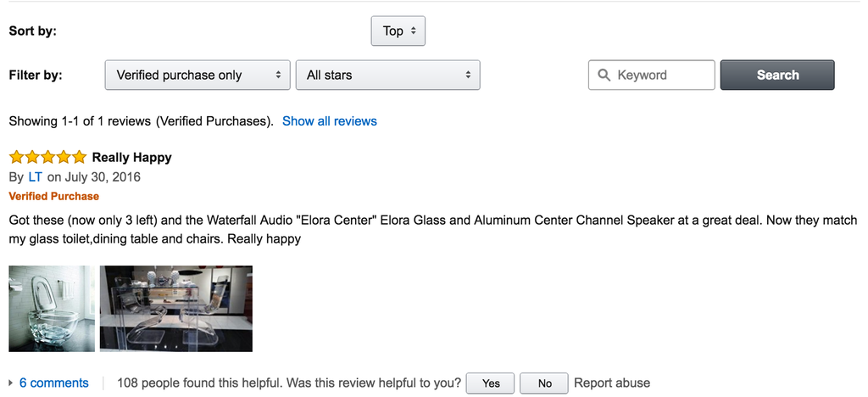
Task: Expand the comments disclosure triangle
Action: point(11,383)
